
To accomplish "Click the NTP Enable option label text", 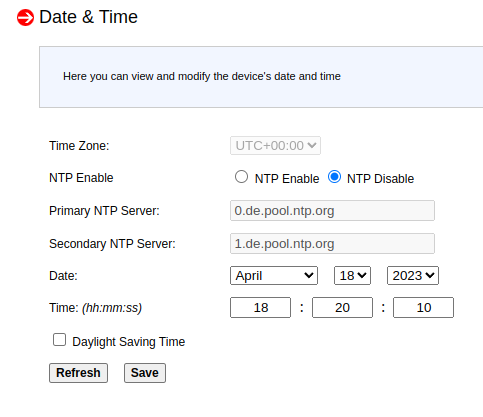I will click(287, 179).
